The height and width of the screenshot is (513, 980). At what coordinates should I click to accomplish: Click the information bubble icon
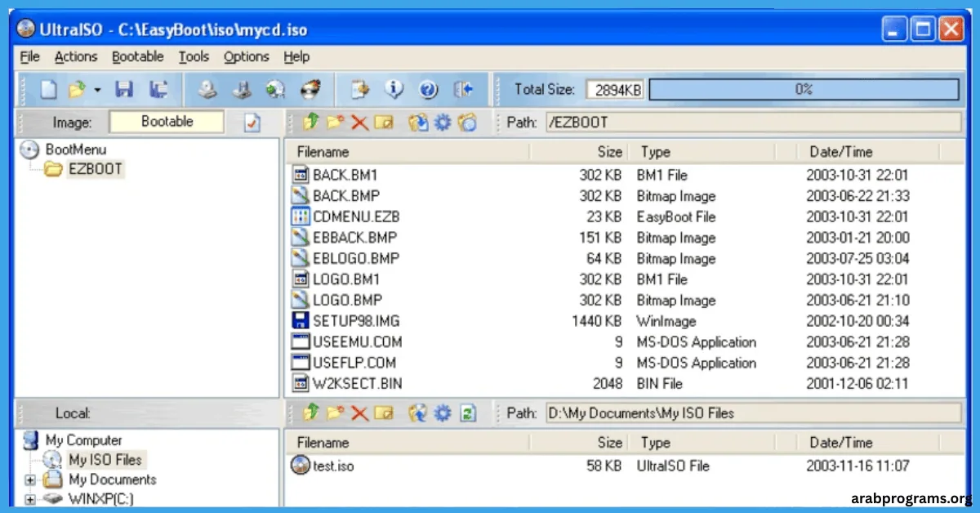395,89
